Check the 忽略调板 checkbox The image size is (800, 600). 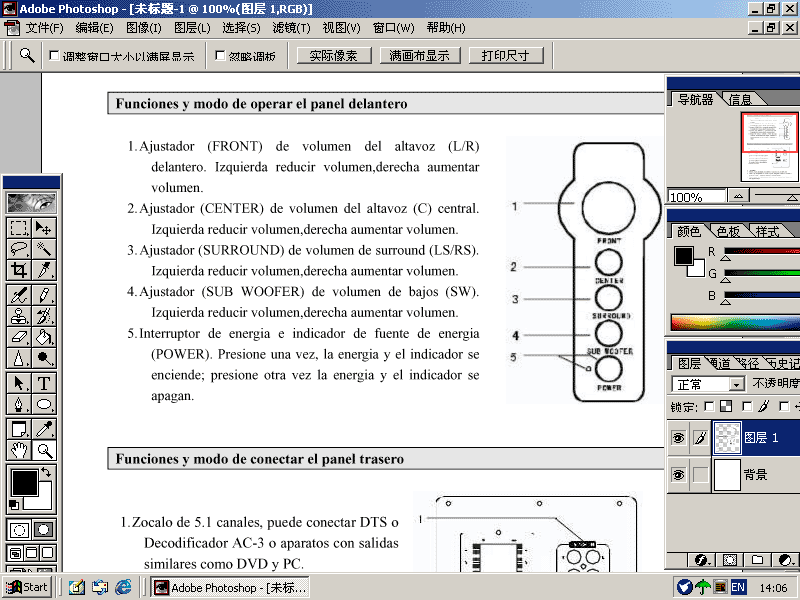click(x=220, y=55)
